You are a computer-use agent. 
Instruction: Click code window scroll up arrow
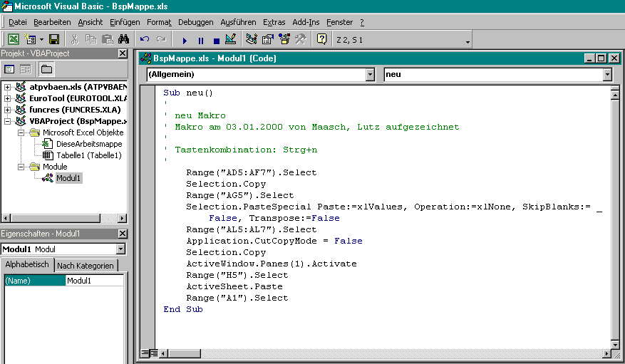(x=615, y=95)
